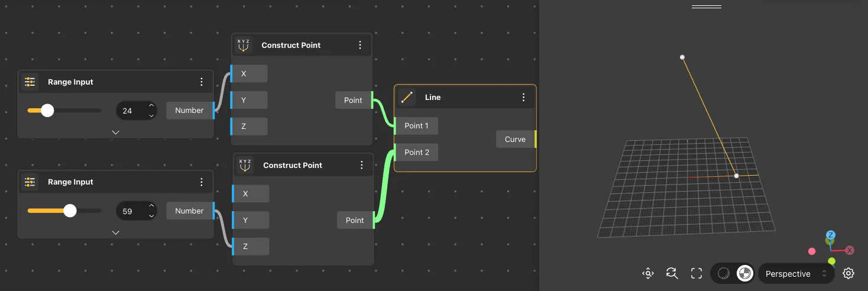Image resolution: width=868 pixels, height=291 pixels.
Task: Click the slider handle set to 59
Action: pos(70,211)
